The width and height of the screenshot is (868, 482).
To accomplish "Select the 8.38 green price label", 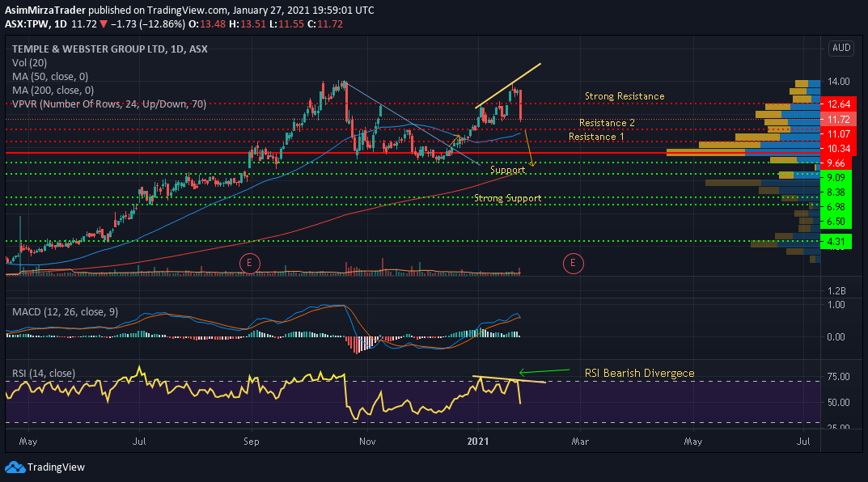I will (836, 192).
